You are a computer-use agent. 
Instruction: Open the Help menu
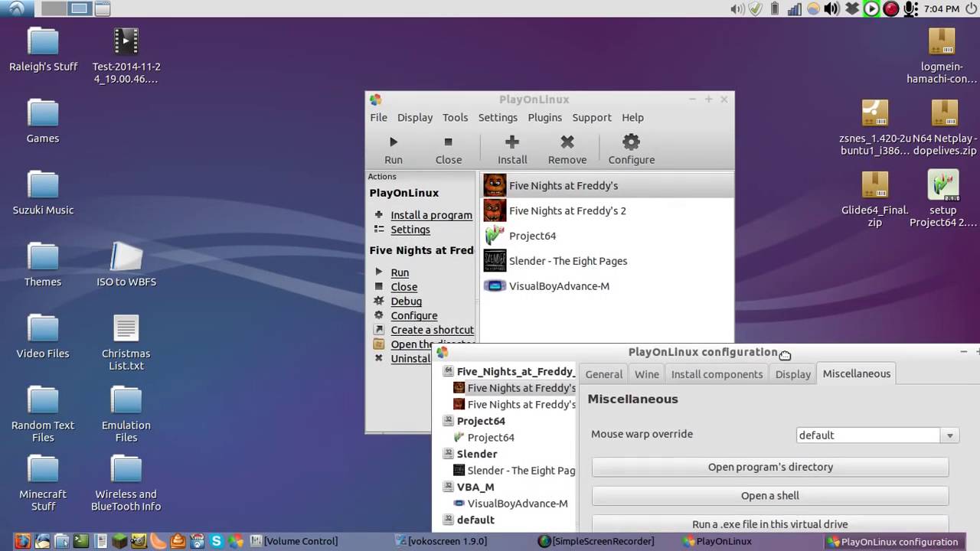point(632,117)
